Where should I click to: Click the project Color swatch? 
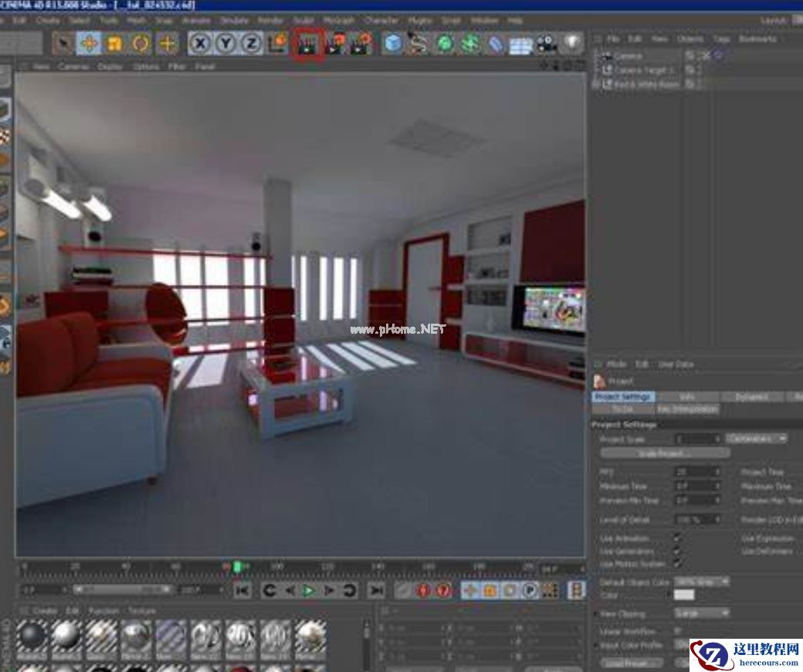tap(684, 595)
